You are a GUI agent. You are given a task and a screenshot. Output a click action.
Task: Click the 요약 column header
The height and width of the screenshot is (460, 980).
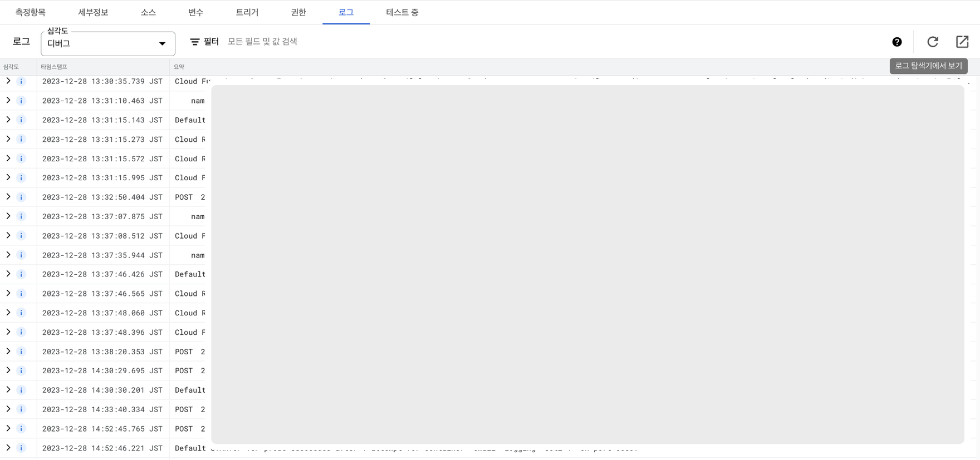click(179, 67)
